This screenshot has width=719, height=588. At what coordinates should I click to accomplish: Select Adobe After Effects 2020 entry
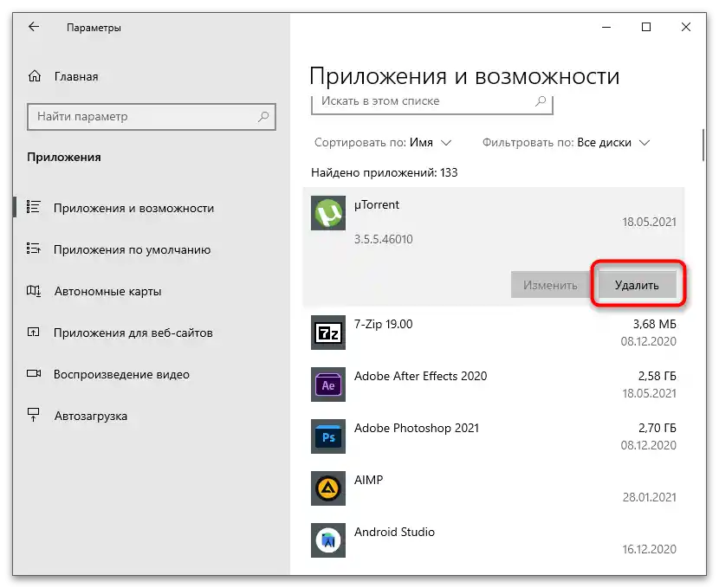(x=494, y=384)
